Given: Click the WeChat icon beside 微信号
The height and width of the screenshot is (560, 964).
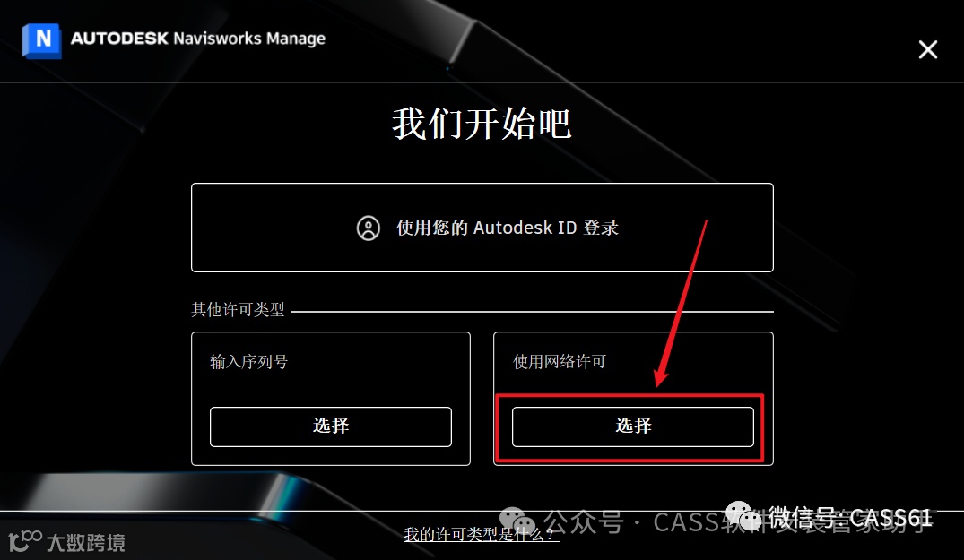Looking at the screenshot, I should coord(743,516).
